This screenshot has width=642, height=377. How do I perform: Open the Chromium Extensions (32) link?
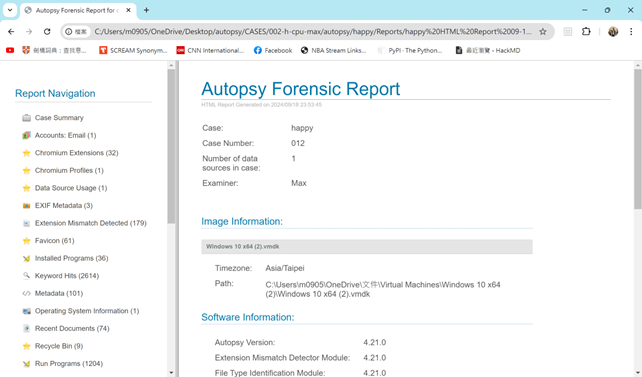[77, 153]
